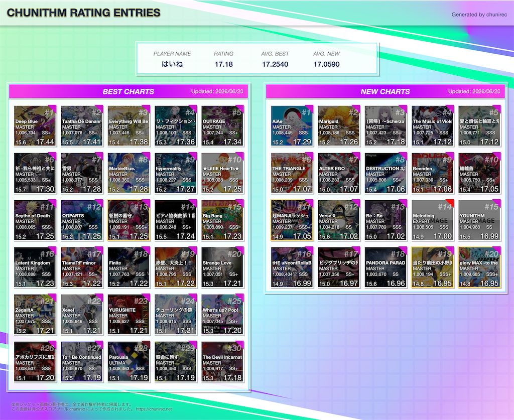Open the MarbleBlue. chart thumbnail
514x420 pixels.
click(129, 173)
